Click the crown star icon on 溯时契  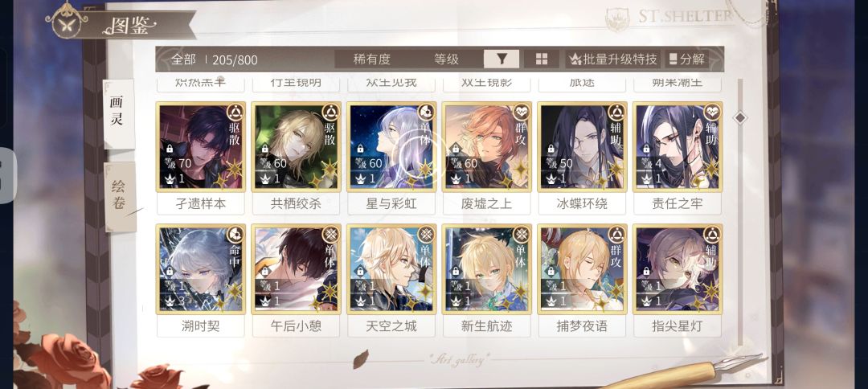coord(170,301)
